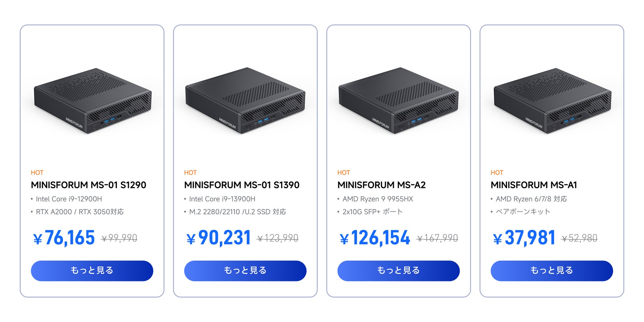Image resolution: width=644 pixels, height=322 pixels.
Task: Open the MINISFORUM MS-A2 title link
Action: [381, 185]
